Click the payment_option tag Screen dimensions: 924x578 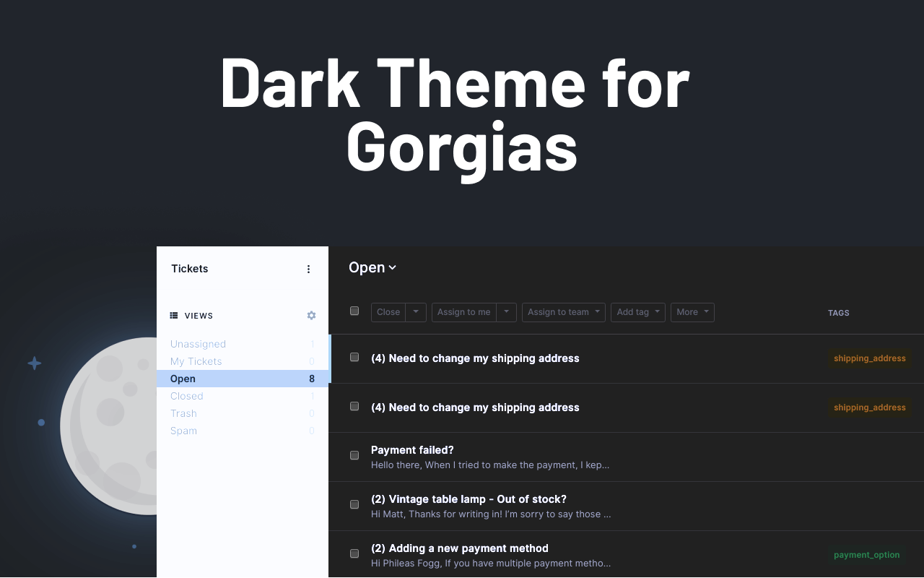click(x=866, y=555)
